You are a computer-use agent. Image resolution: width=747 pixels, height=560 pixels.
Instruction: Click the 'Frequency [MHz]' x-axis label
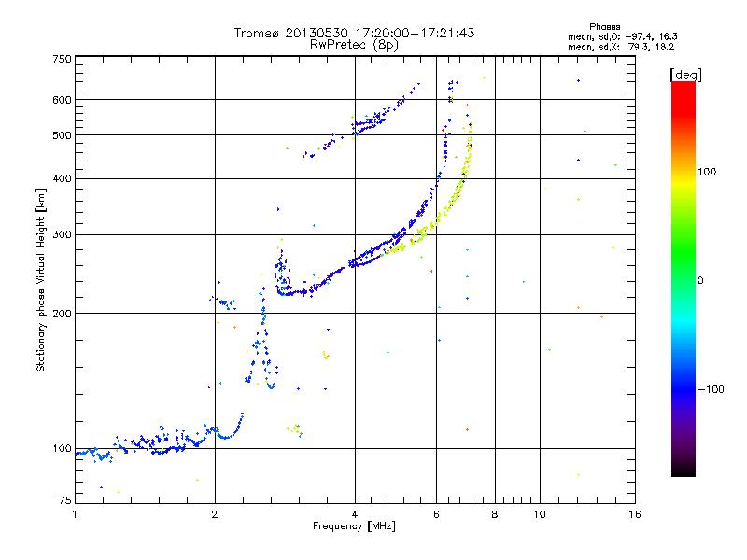[354, 525]
